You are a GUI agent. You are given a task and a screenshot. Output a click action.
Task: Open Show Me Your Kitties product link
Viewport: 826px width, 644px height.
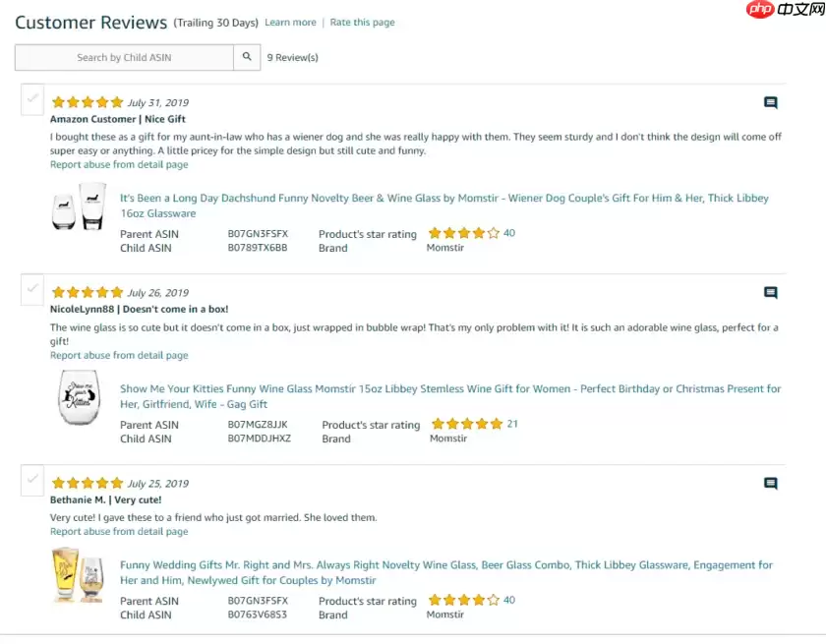coord(450,396)
